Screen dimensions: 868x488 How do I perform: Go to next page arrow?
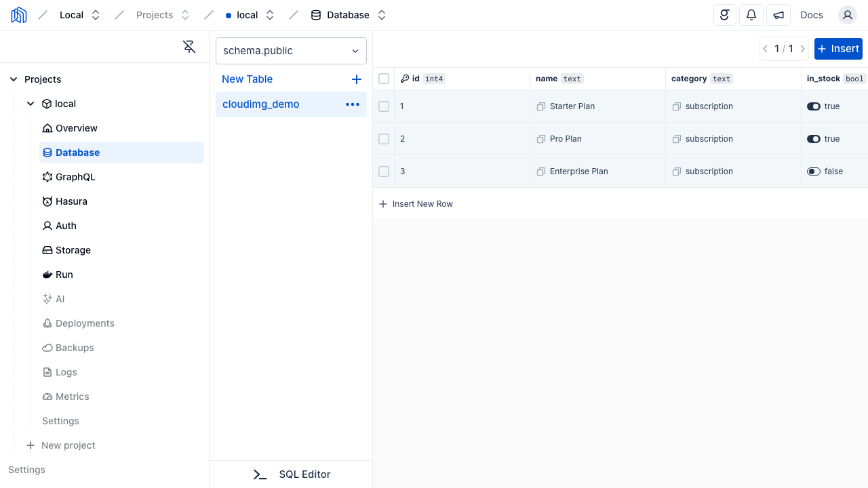pyautogui.click(x=803, y=49)
